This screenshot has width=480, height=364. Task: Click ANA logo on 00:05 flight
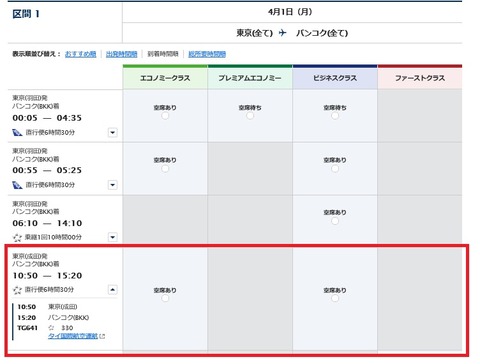tap(17, 132)
